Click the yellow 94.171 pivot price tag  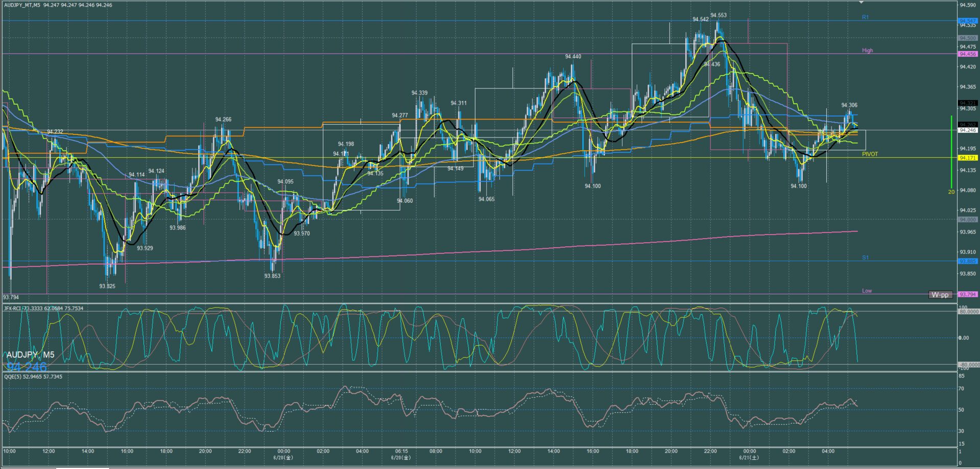coord(968,158)
